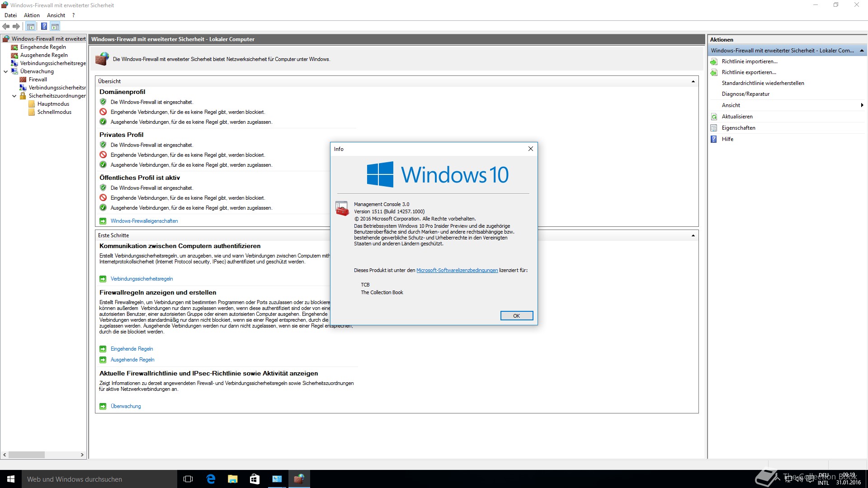Click the Hilfe question mark icon
The height and width of the screenshot is (488, 868).
(714, 139)
